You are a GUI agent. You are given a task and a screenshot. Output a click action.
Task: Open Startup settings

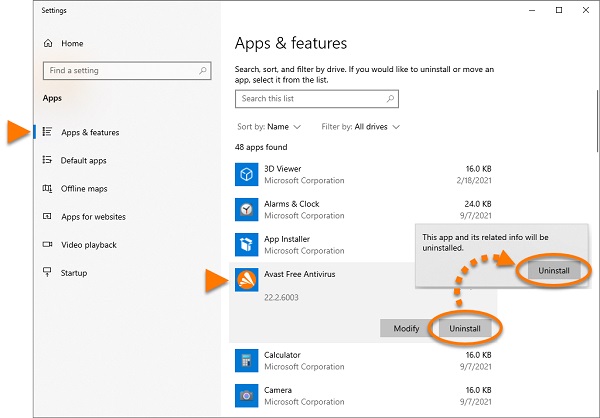click(74, 273)
